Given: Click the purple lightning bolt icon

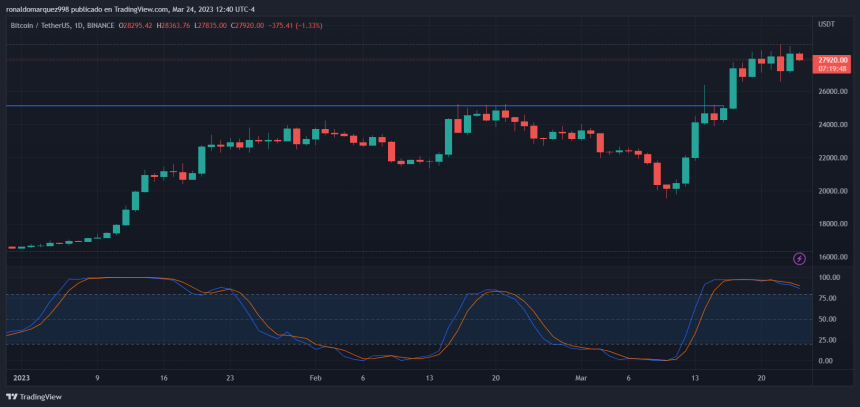Looking at the screenshot, I should (x=799, y=259).
